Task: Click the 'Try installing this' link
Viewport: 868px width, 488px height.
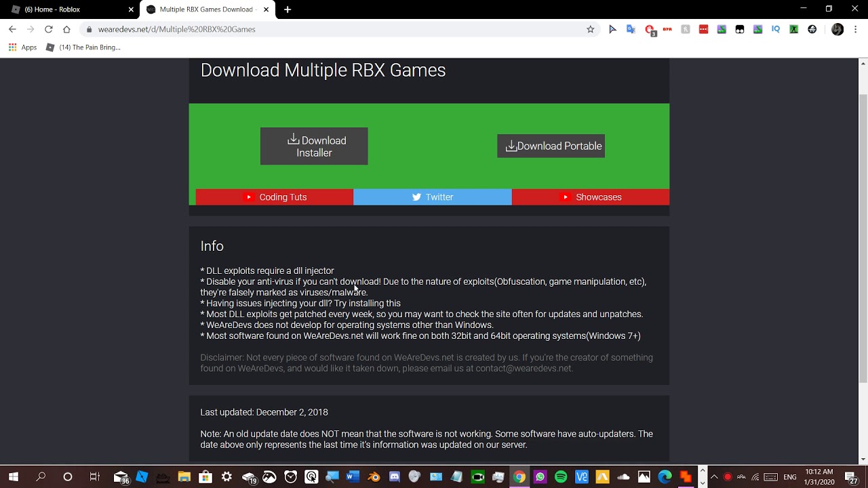Action: click(x=367, y=303)
